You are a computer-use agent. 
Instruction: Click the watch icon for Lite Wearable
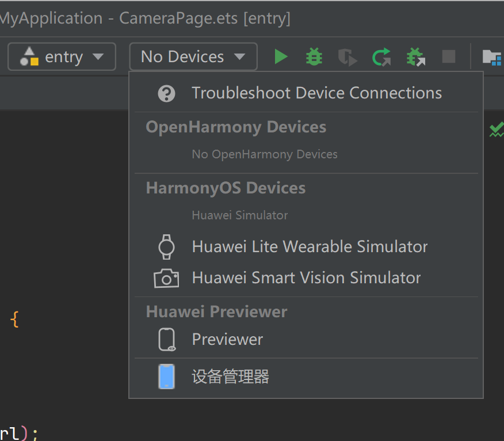click(166, 247)
